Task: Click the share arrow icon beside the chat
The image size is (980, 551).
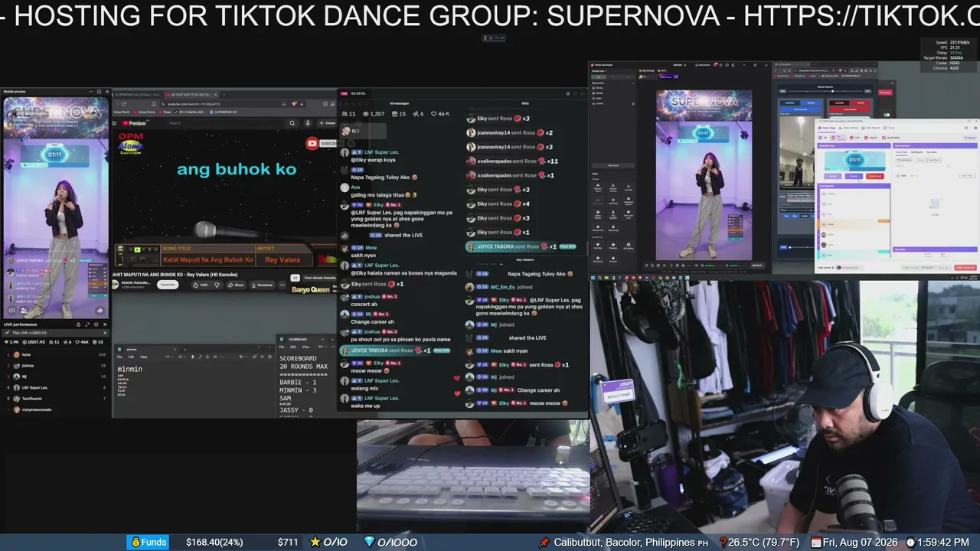Action: pyautogui.click(x=345, y=236)
